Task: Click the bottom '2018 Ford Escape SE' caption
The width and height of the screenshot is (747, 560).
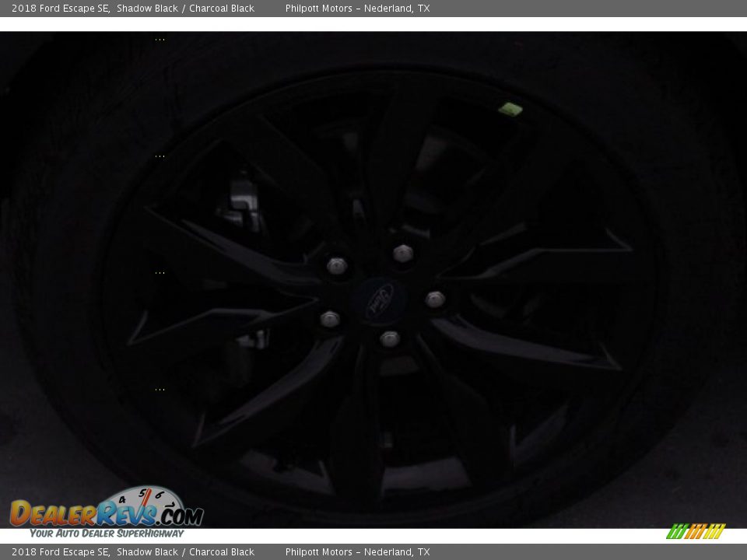Action: point(60,552)
